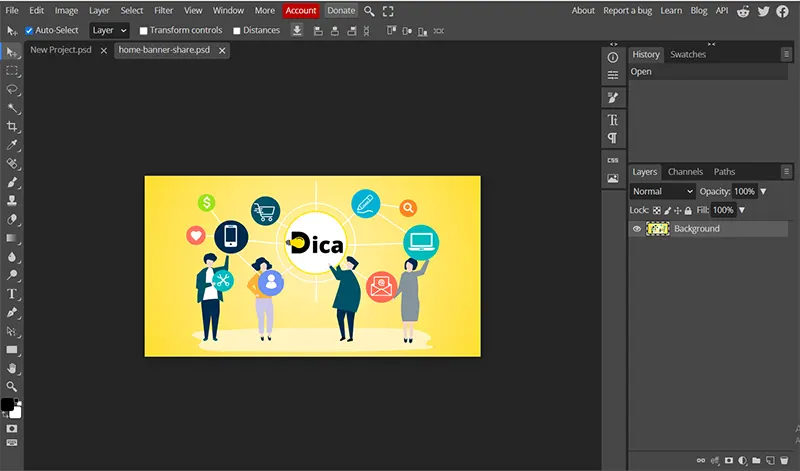800x471 pixels.
Task: Expand the Fill slider arrow
Action: (742, 210)
